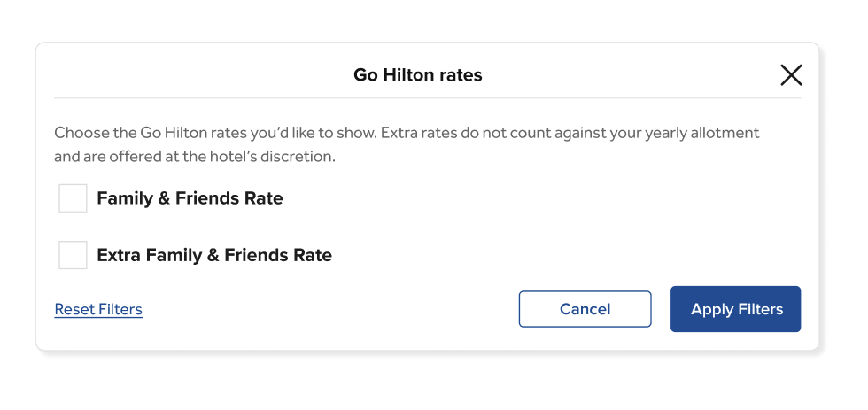Tick the Family & Friends Rate checkbox

(x=73, y=198)
